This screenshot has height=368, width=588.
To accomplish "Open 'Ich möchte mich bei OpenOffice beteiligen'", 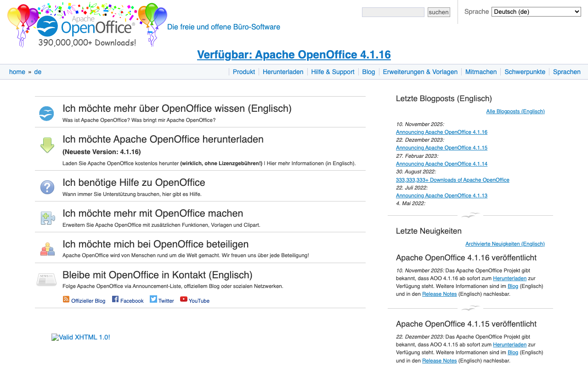I will pyautogui.click(x=155, y=244).
